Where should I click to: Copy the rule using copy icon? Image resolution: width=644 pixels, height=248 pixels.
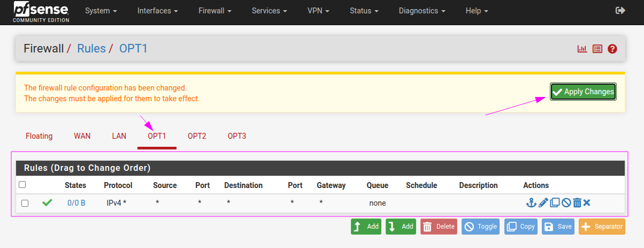555,202
